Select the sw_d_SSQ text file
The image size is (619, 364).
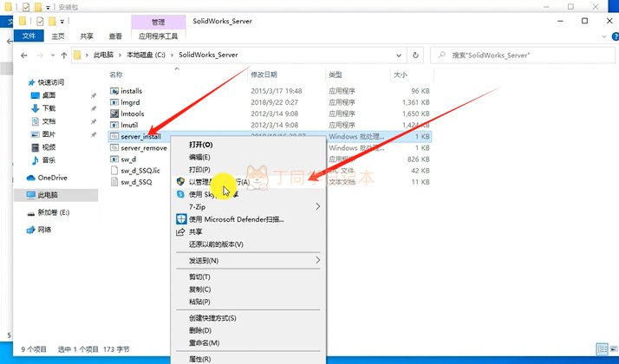[x=136, y=182]
